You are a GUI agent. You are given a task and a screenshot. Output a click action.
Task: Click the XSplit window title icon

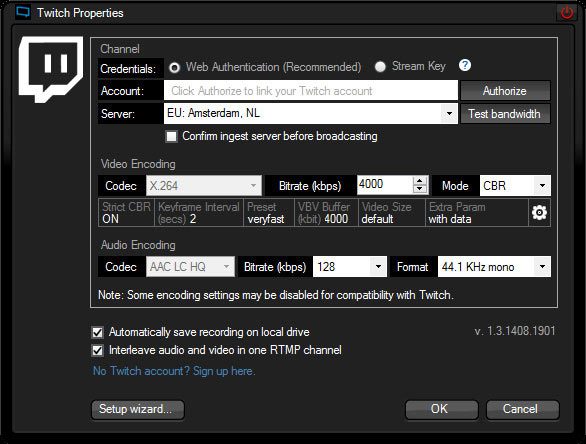22,12
